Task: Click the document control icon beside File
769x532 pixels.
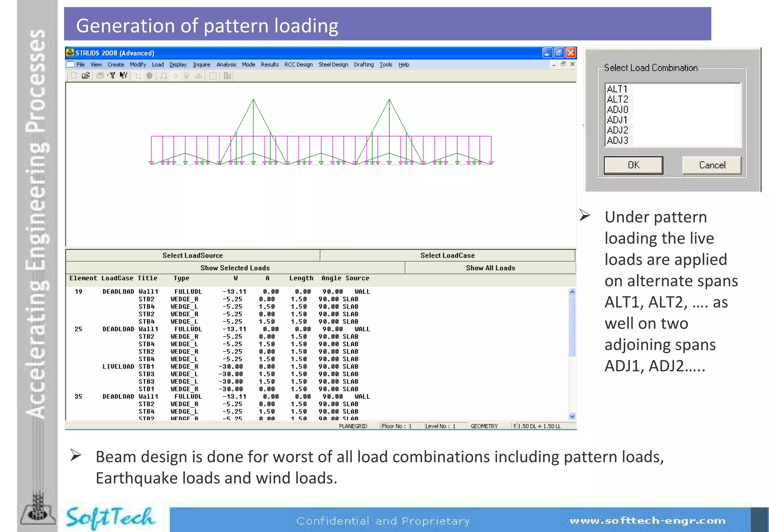Action: [70, 65]
